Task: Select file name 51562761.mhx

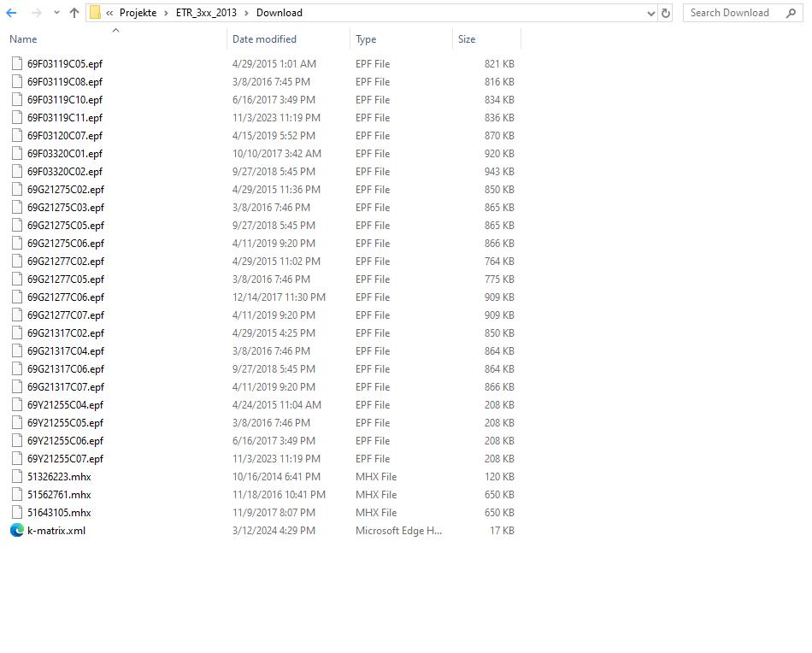Action: click(x=59, y=495)
